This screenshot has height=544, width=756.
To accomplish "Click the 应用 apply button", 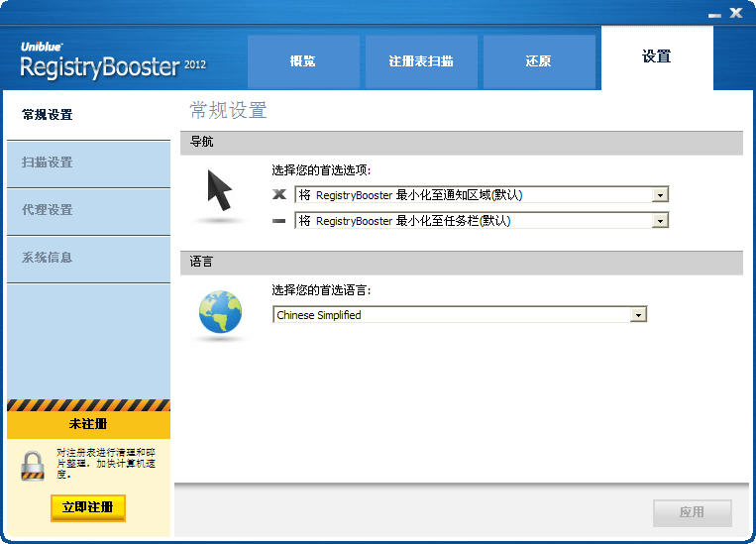I will click(x=693, y=512).
